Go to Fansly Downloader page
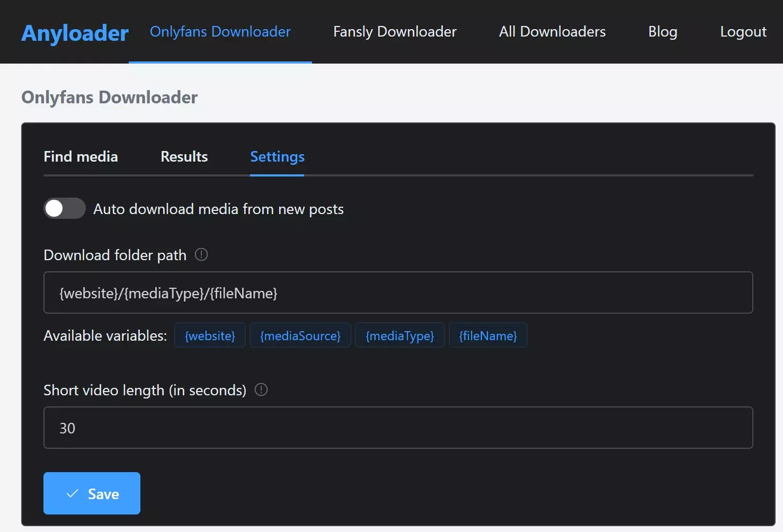783x532 pixels. click(x=395, y=32)
